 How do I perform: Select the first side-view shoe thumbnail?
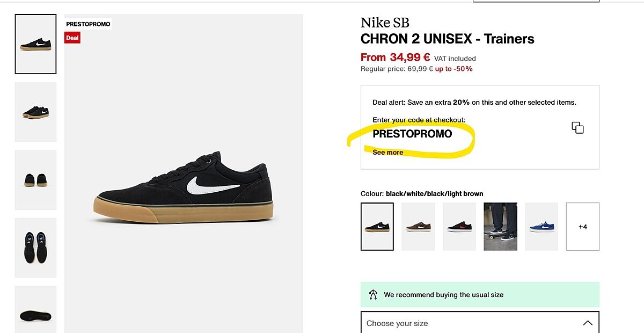coord(35,44)
